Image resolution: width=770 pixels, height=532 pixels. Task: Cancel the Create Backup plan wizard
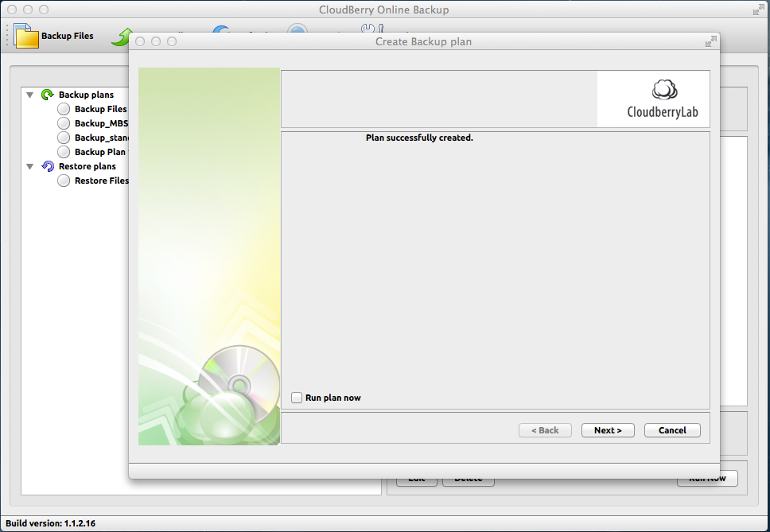[x=672, y=430]
